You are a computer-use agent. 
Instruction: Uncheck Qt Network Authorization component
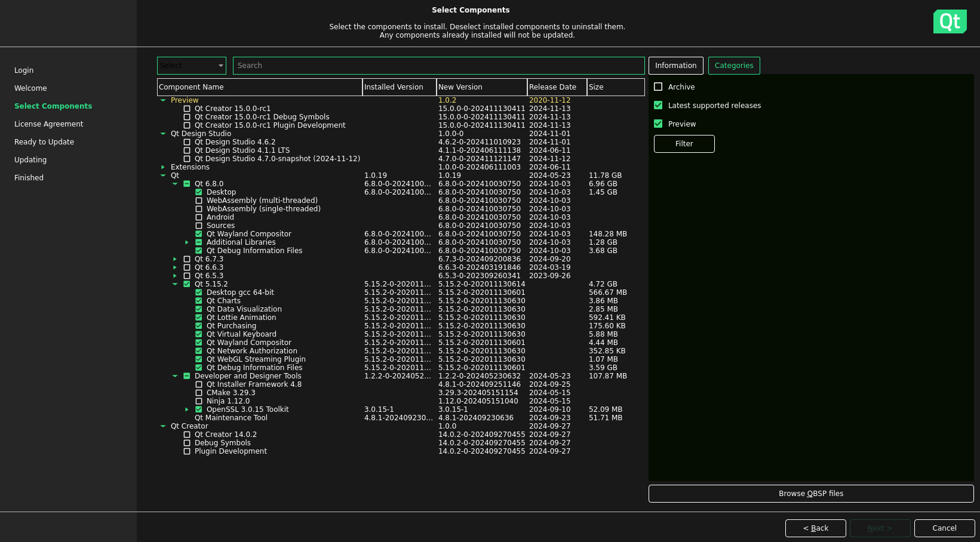199,351
